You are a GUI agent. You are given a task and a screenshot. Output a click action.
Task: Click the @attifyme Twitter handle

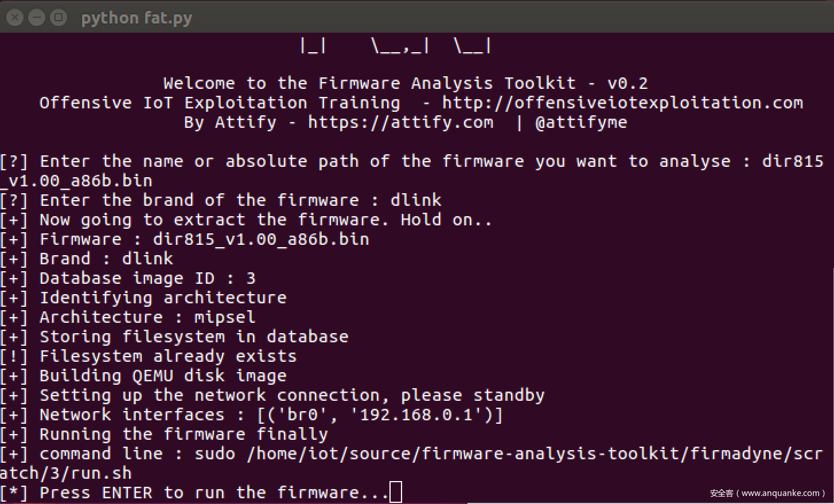(580, 122)
